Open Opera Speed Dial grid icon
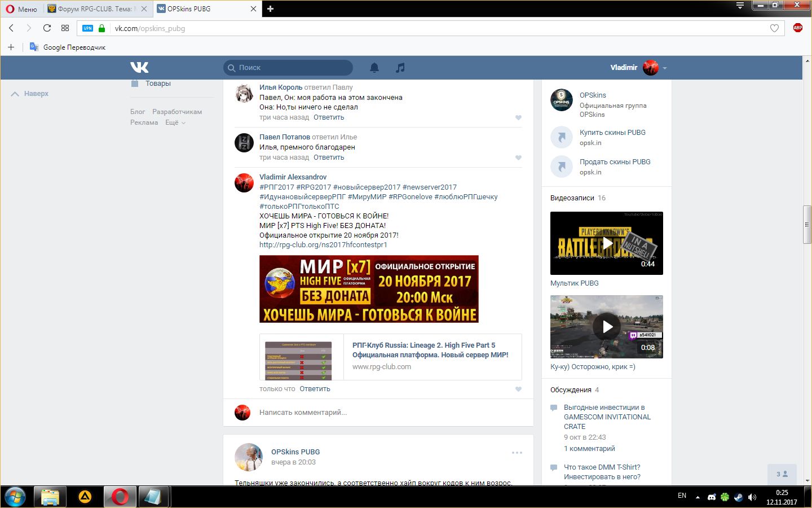 pyautogui.click(x=65, y=28)
